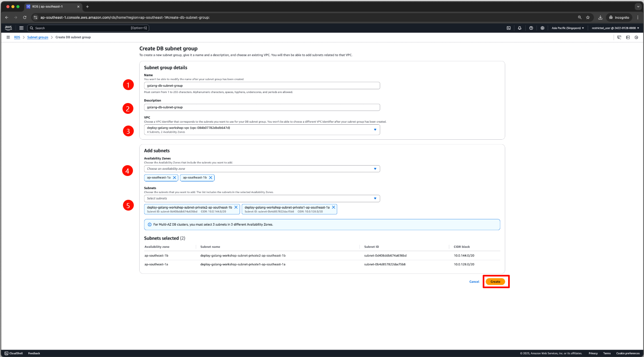Select the ap-southeast-1b availability zone cell

(156, 255)
